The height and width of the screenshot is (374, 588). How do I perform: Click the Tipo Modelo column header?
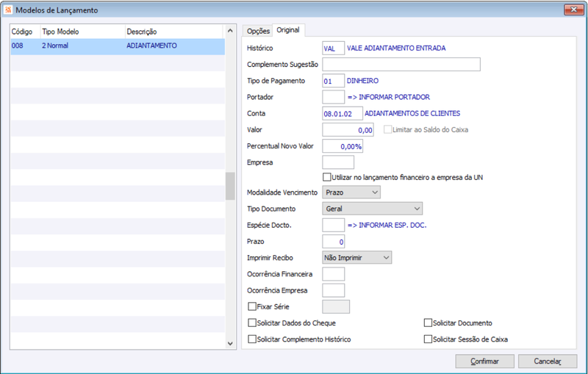click(x=82, y=32)
